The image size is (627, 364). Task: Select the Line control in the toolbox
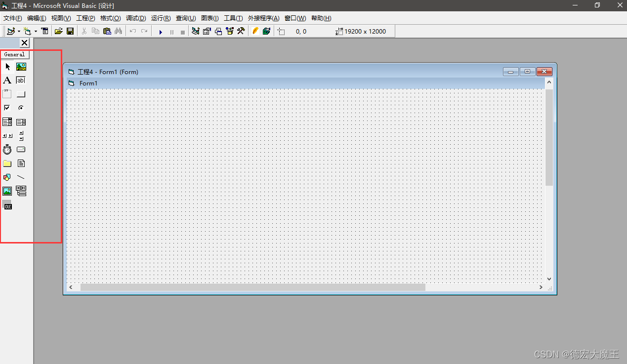pyautogui.click(x=21, y=177)
